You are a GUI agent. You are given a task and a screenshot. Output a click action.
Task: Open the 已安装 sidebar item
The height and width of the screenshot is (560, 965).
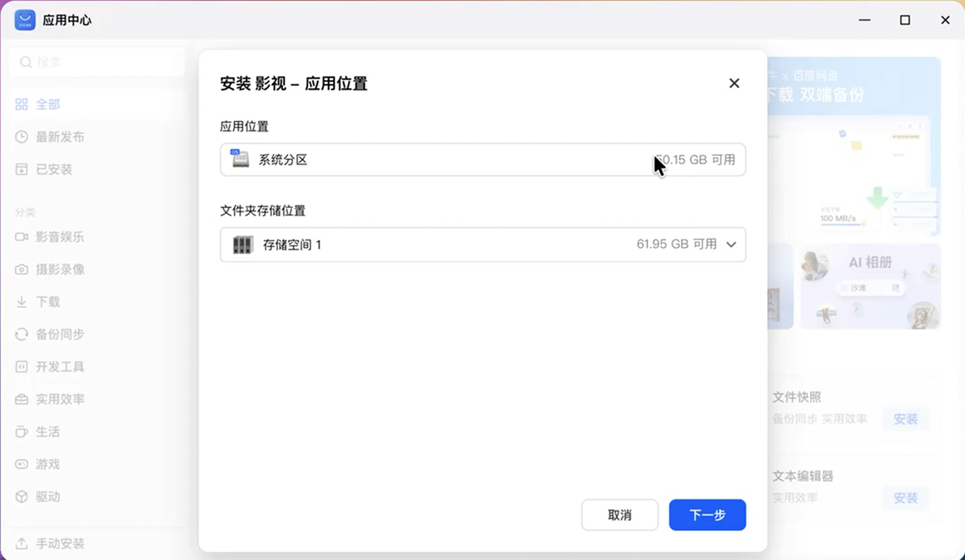pos(54,169)
